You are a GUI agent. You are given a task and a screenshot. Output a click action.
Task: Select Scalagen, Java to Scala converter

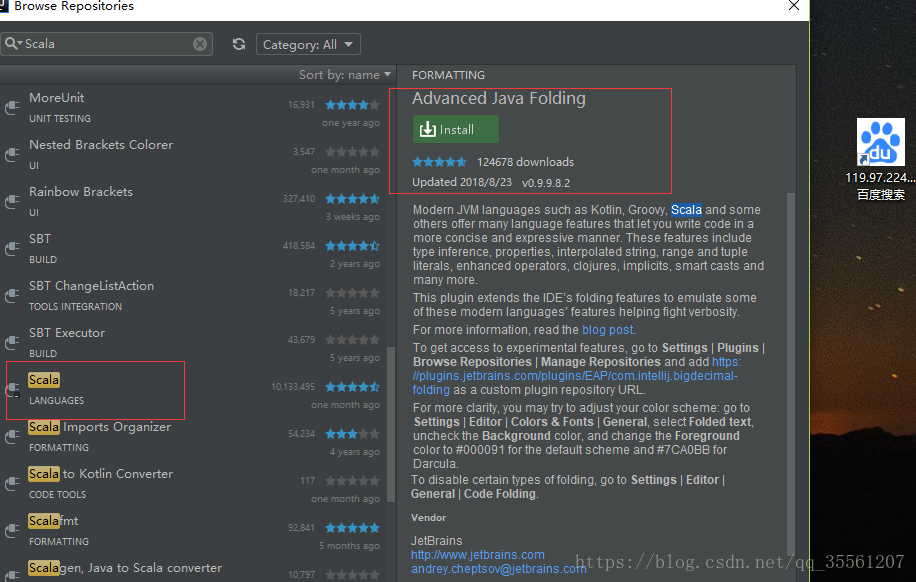125,568
